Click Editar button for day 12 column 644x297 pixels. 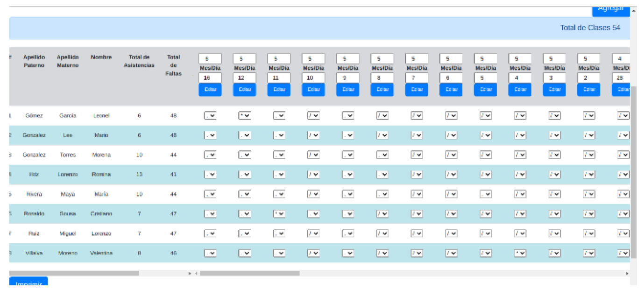click(x=245, y=90)
